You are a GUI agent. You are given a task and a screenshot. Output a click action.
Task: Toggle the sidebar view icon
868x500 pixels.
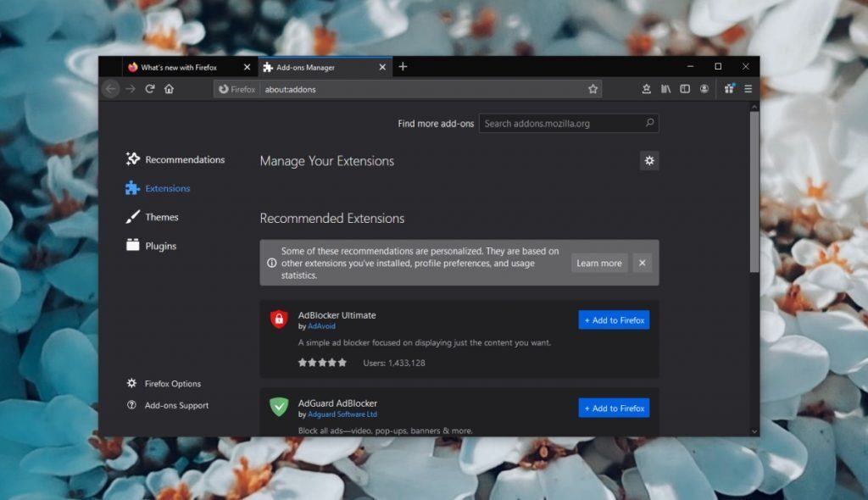(685, 88)
